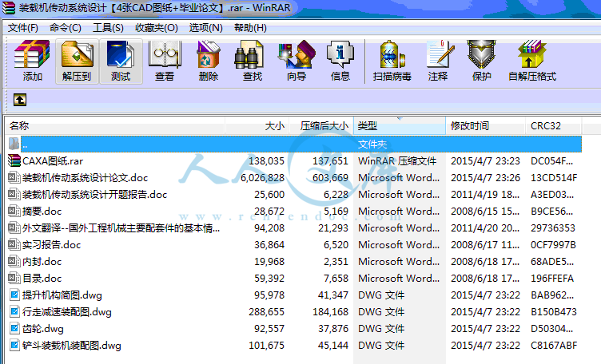Sort by the CRC32 column header
Viewport: 601px width, 364px height.
(553, 126)
